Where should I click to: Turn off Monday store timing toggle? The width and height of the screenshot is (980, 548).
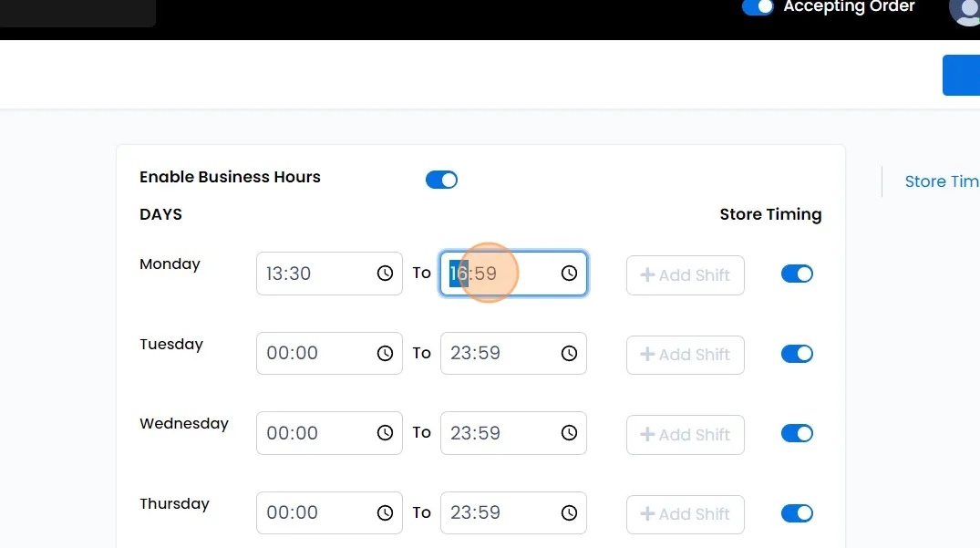797,274
